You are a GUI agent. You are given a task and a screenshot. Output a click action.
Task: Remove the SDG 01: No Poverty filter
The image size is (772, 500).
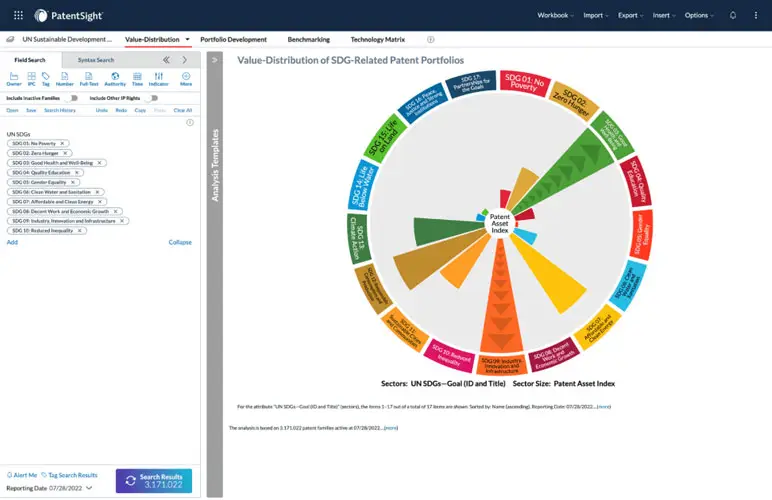coord(63,143)
